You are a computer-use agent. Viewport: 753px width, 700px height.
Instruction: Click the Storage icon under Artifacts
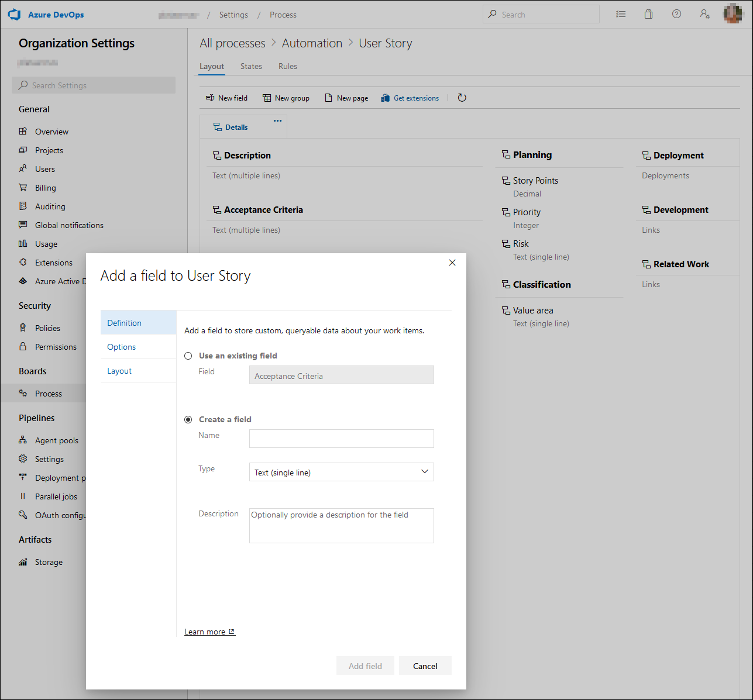(x=23, y=562)
